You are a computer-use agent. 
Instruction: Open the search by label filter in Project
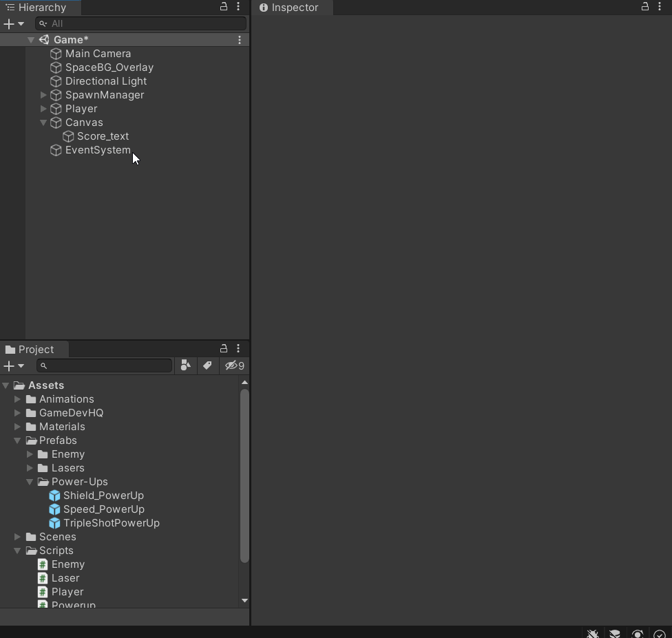coord(208,365)
